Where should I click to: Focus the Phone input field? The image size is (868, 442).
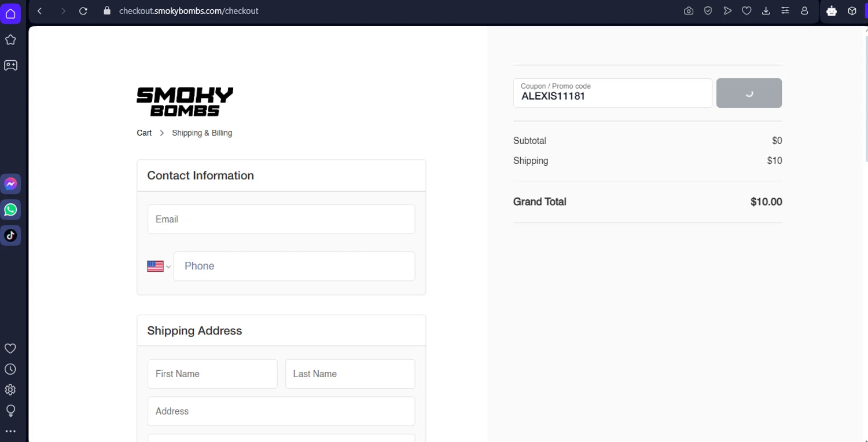tap(294, 266)
